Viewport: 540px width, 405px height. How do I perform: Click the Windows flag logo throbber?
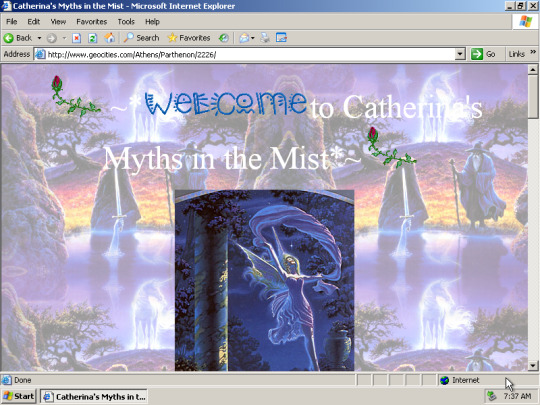(525, 21)
